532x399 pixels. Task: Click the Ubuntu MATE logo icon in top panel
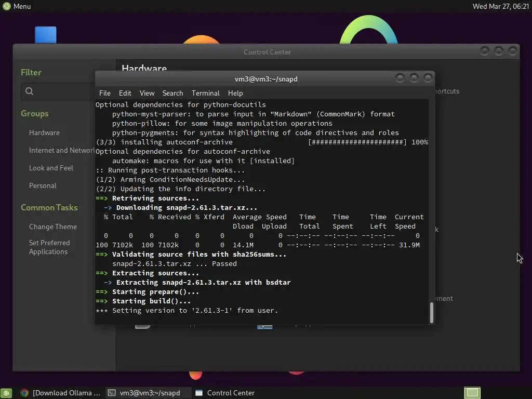click(6, 6)
